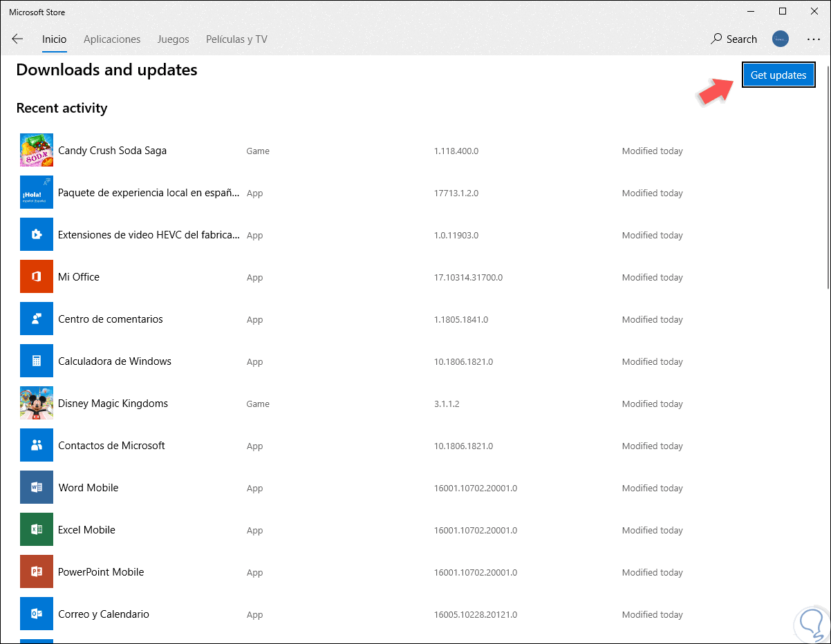
Task: Open the three-dot more options menu
Action: click(813, 39)
